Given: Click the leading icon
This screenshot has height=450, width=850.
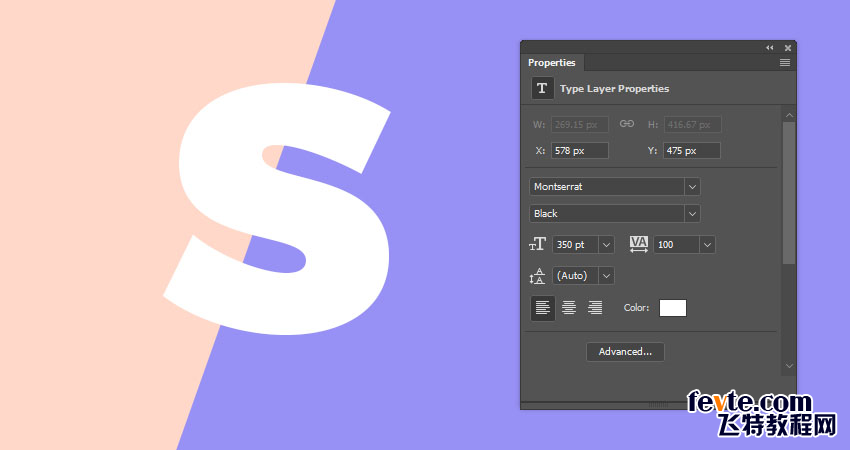Looking at the screenshot, I should click(x=537, y=276).
